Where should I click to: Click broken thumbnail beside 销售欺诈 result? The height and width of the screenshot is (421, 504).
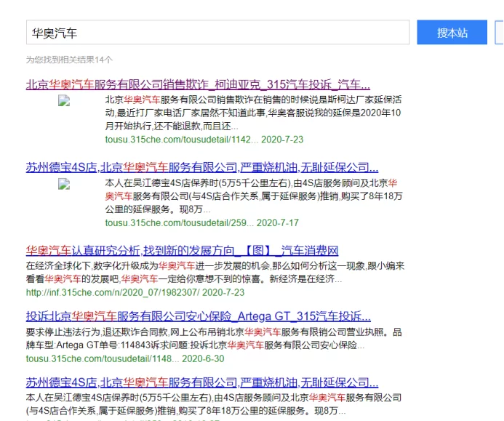point(64,101)
